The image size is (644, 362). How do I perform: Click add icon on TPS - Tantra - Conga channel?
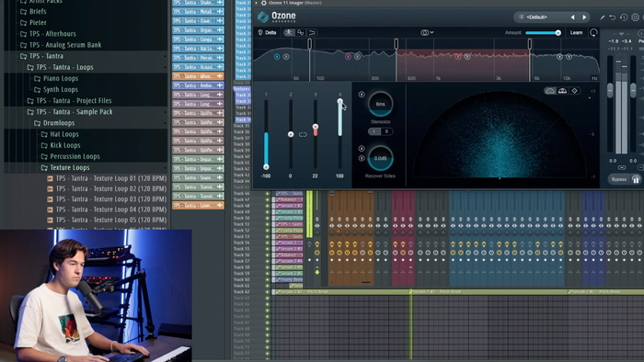click(220, 39)
